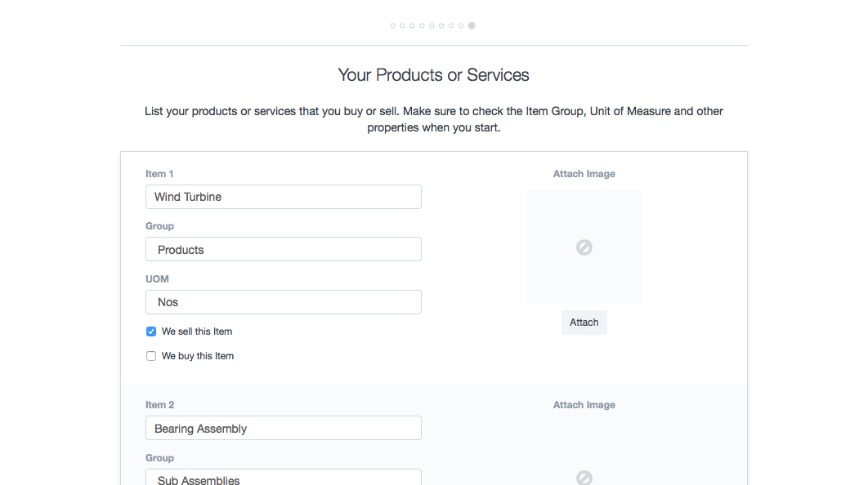This screenshot has width=868, height=485.
Task: Select the third wizard progress dot
Action: coord(412,25)
